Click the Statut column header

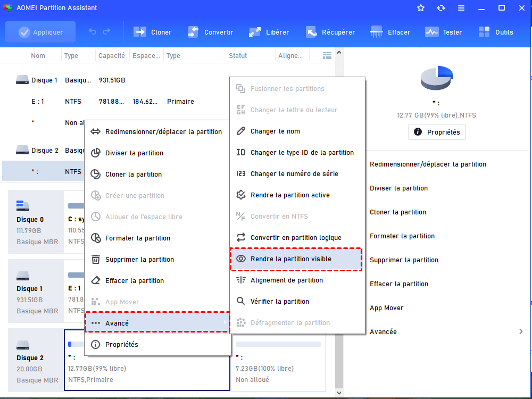[x=238, y=56]
